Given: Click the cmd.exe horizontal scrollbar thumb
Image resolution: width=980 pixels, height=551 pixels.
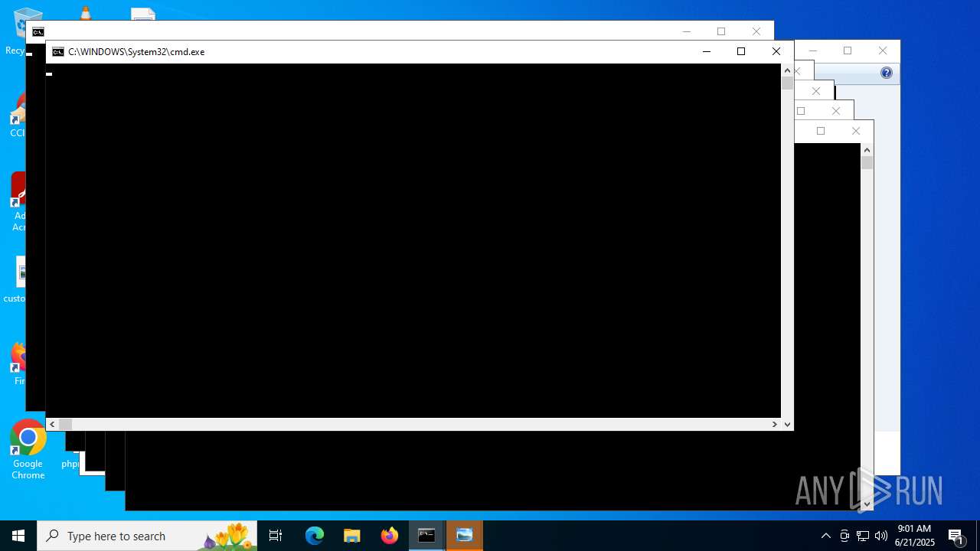Looking at the screenshot, I should [65, 424].
